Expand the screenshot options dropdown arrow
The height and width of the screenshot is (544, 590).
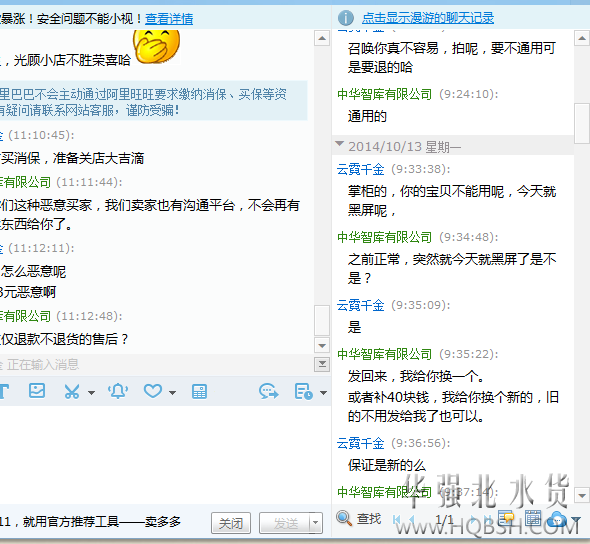(91, 393)
